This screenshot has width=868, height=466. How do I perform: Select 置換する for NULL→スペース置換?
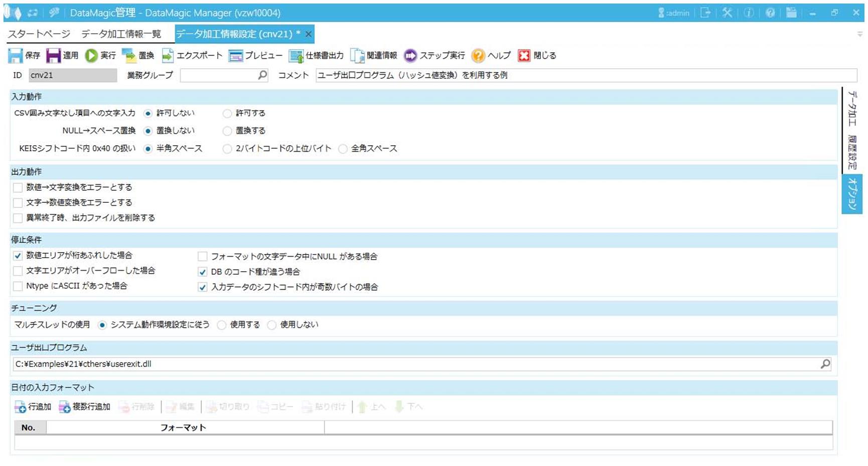coord(227,131)
